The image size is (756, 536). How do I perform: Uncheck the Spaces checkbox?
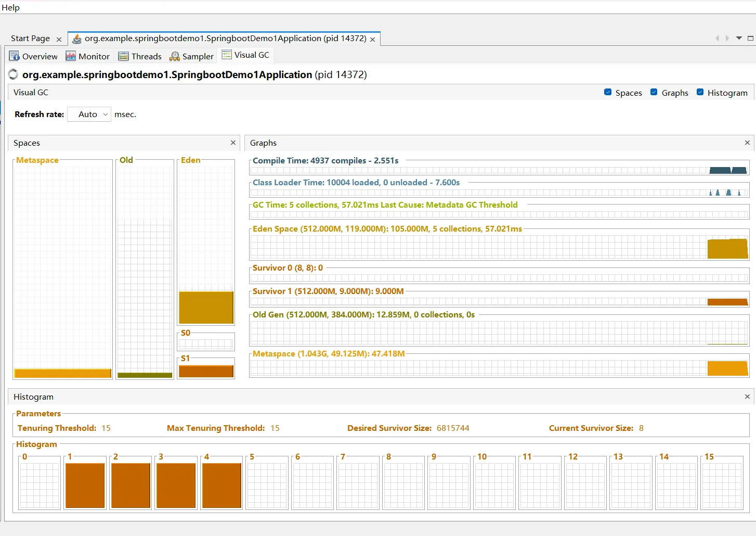(x=608, y=92)
